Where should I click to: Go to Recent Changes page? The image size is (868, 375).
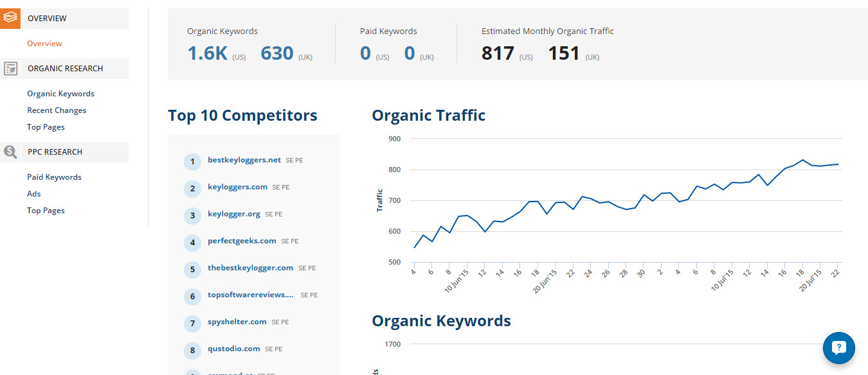pyautogui.click(x=57, y=110)
